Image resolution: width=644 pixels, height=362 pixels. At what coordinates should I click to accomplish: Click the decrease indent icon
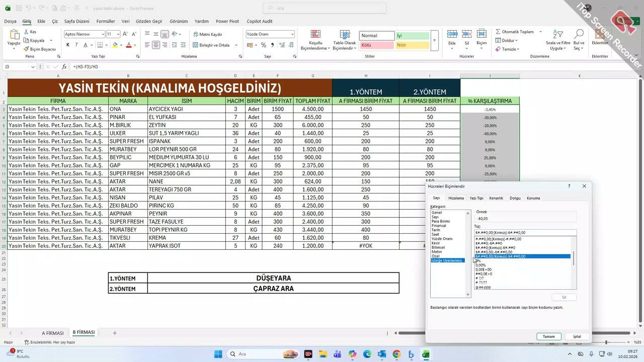pyautogui.click(x=176, y=45)
